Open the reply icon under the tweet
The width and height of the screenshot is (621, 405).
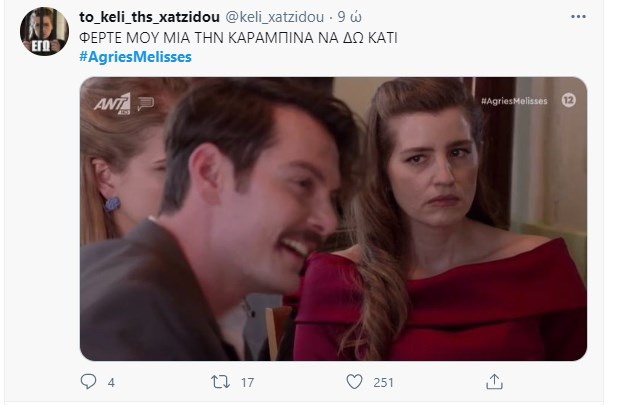[x=88, y=382]
